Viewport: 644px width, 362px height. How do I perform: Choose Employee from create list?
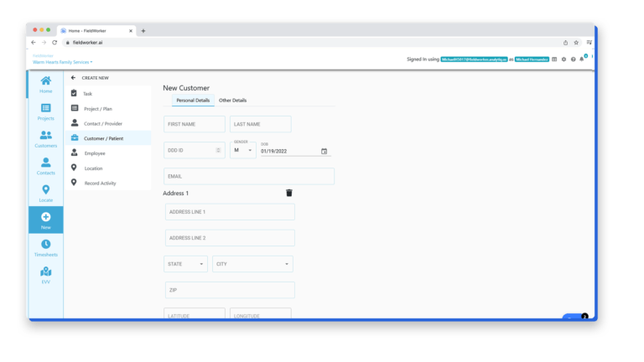108,153
